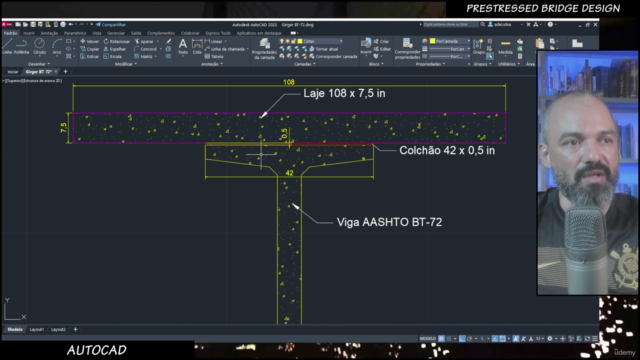
Task: Click Editar block button
Action: click(382, 49)
